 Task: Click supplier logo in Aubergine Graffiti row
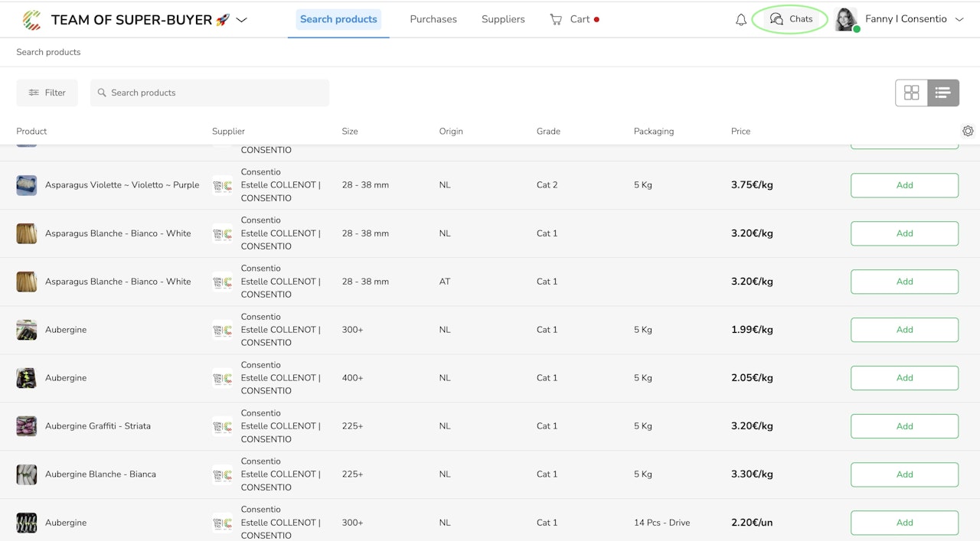coord(222,426)
